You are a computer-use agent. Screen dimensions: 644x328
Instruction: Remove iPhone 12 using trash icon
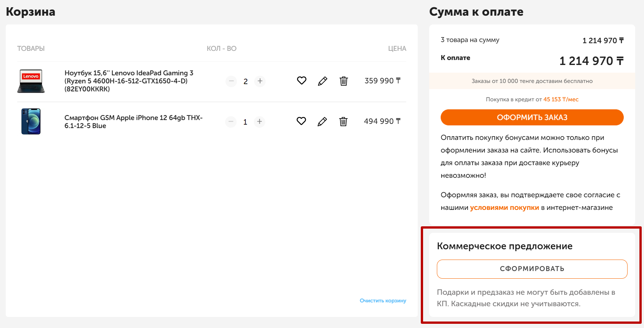343,122
